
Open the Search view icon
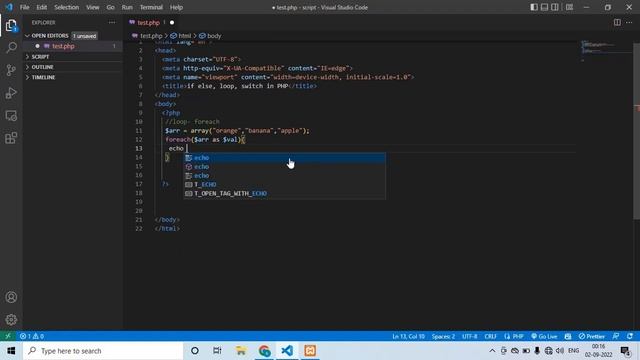coord(11,48)
